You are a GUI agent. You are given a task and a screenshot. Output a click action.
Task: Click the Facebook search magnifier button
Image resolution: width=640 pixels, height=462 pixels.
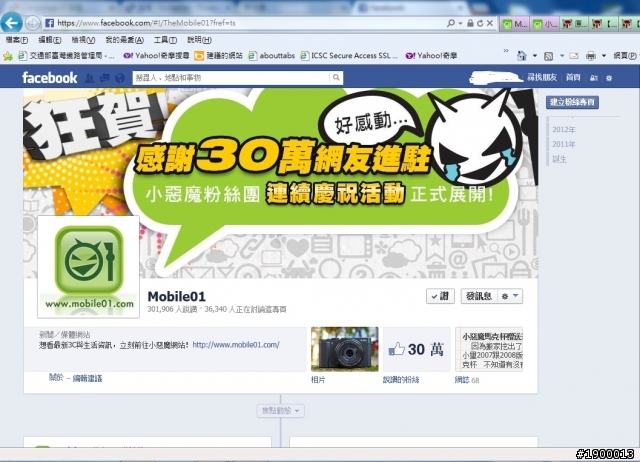(x=336, y=78)
